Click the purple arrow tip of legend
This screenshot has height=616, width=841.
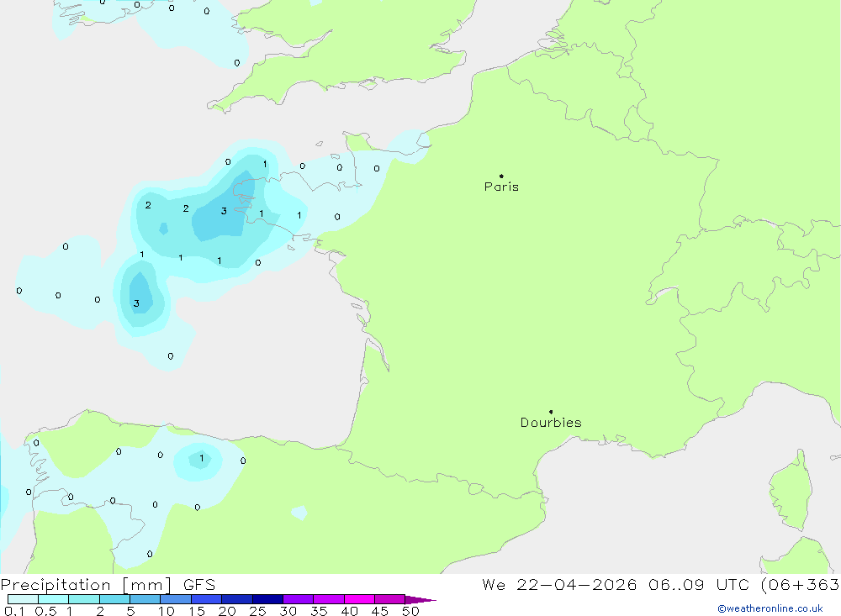click(421, 600)
